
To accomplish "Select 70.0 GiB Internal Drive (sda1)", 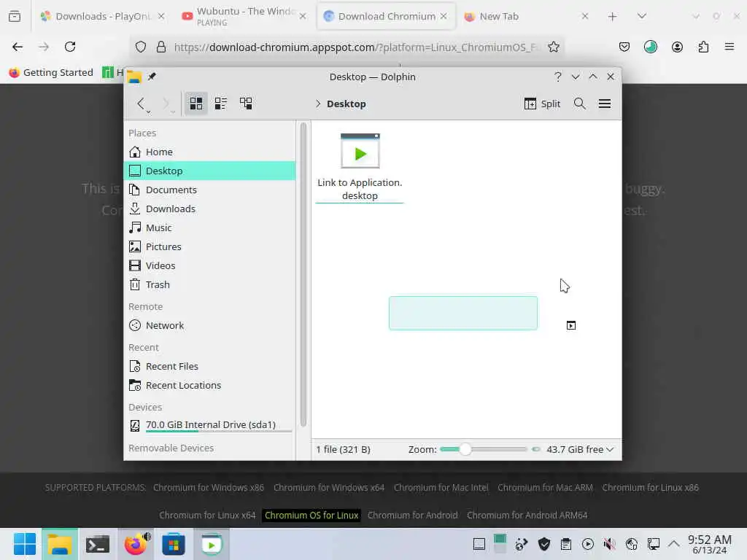I will pyautogui.click(x=209, y=425).
